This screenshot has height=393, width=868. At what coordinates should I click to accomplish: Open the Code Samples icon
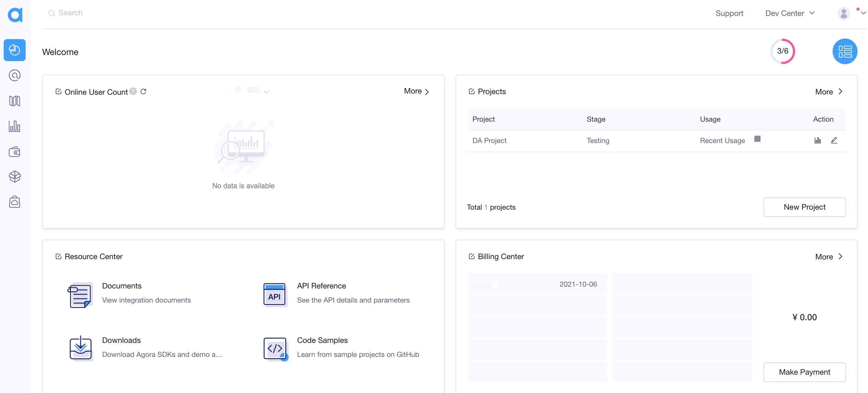275,349
